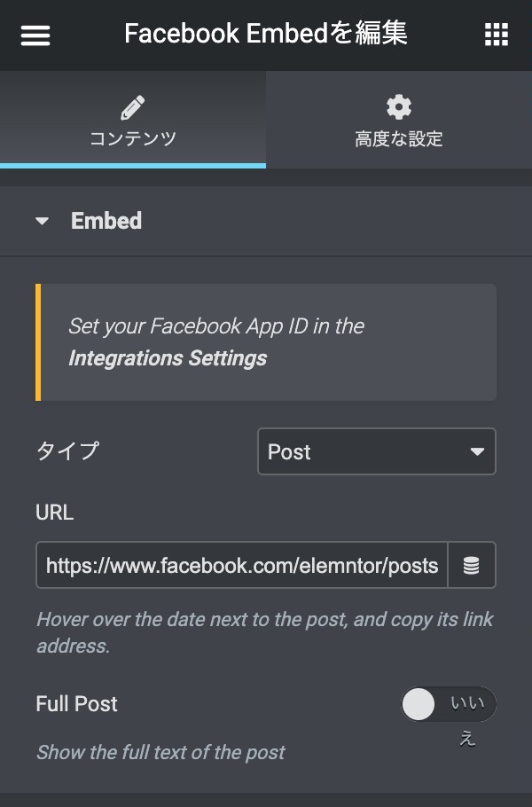Viewport: 532px width, 807px height.
Task: Click the Embed section heading
Action: [x=106, y=221]
